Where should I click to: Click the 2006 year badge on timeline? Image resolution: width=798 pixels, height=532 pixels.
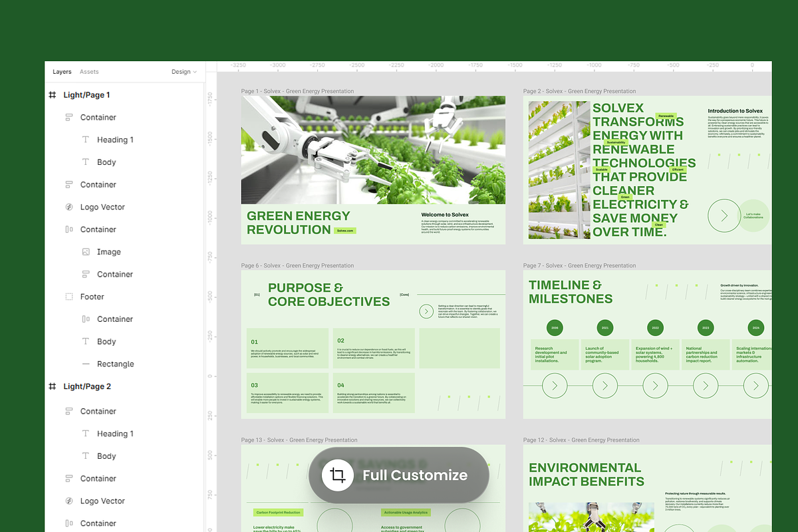pyautogui.click(x=555, y=328)
